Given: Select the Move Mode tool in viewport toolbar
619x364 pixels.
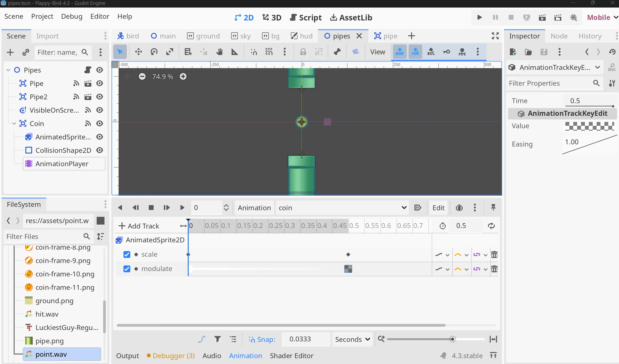Looking at the screenshot, I should coord(139,52).
